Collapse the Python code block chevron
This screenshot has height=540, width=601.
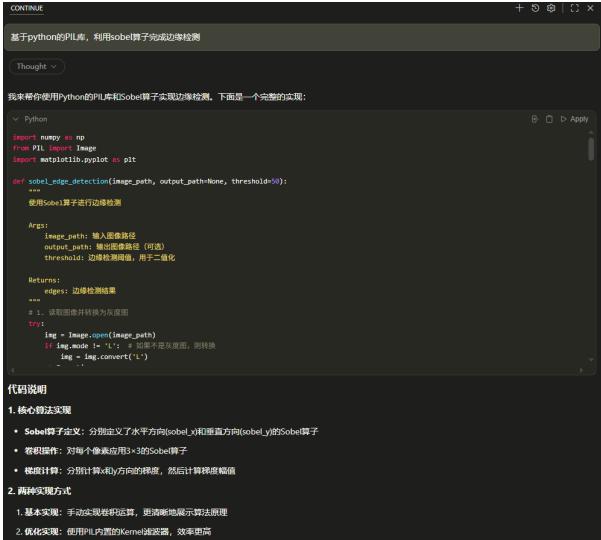click(15, 119)
